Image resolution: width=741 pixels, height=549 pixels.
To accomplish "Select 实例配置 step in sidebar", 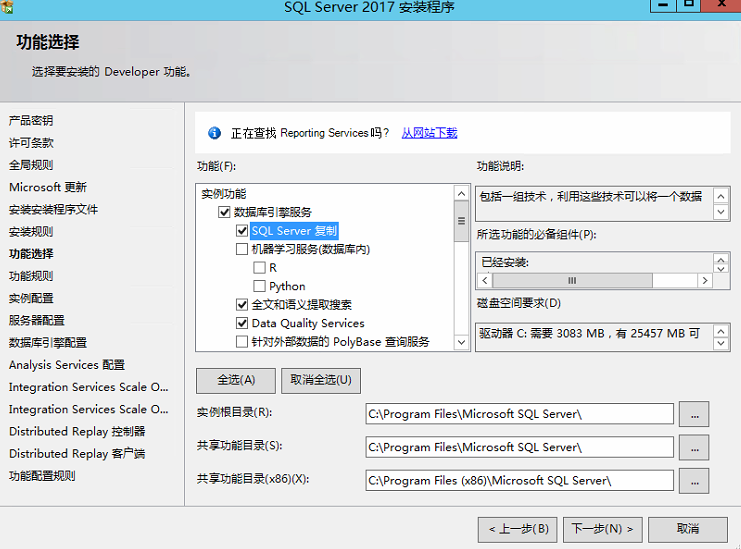I will [x=31, y=298].
